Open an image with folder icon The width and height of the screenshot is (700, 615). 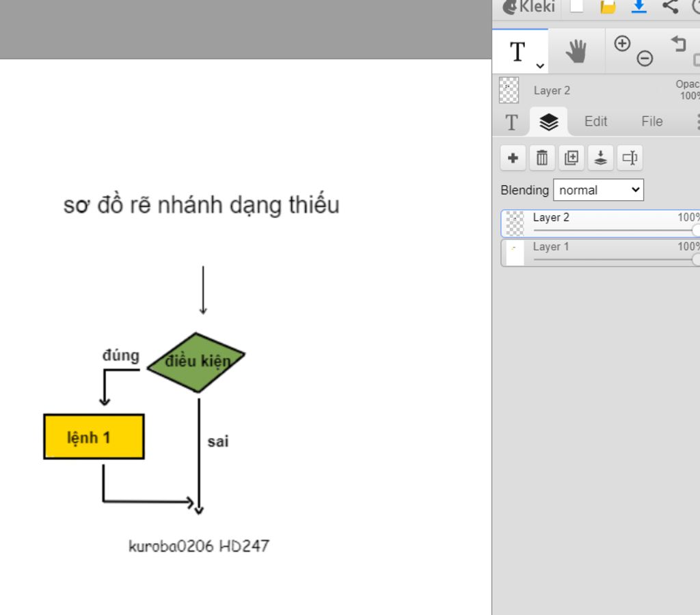(608, 6)
